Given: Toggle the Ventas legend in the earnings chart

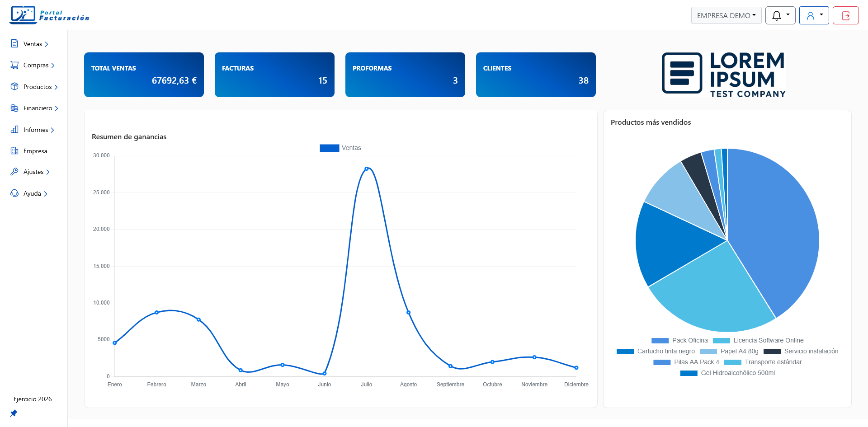Looking at the screenshot, I should pyautogui.click(x=340, y=148).
